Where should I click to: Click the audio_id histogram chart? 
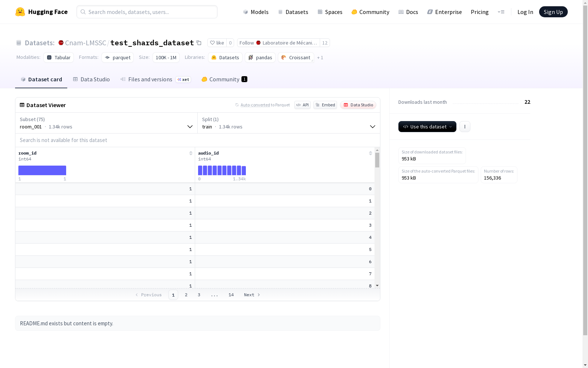222,170
